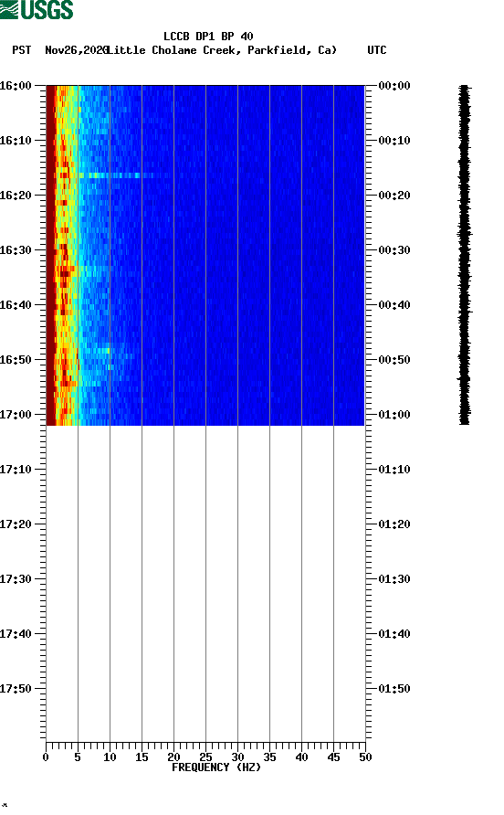Click the "30" frequency axis label
The width and height of the screenshot is (504, 815).
237,757
